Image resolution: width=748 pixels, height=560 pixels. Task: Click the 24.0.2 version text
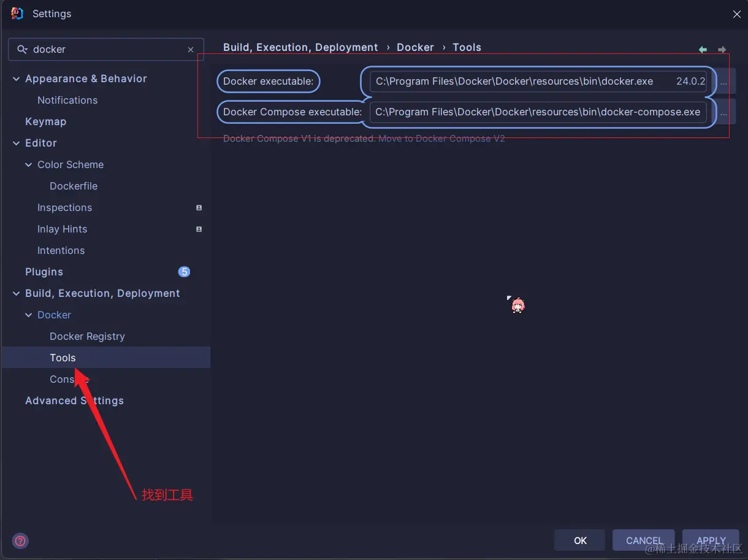click(x=691, y=81)
